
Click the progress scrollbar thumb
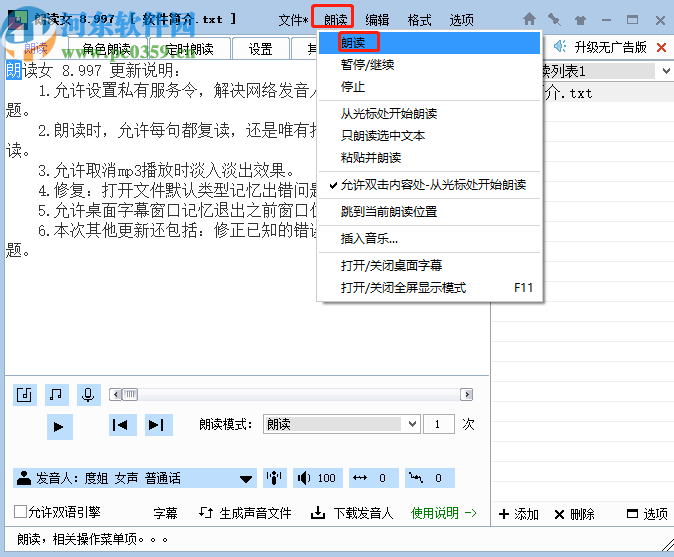pos(130,394)
